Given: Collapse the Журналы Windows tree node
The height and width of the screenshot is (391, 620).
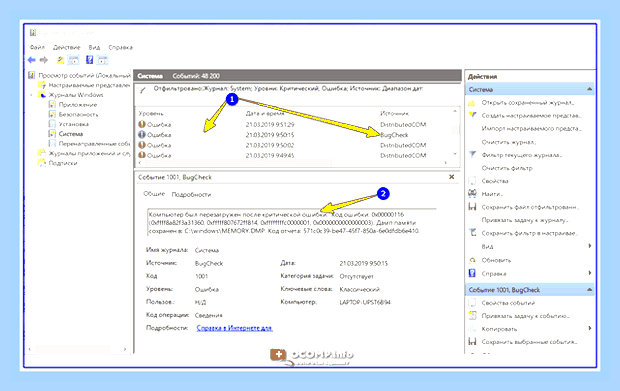Looking at the screenshot, I should 32,95.
